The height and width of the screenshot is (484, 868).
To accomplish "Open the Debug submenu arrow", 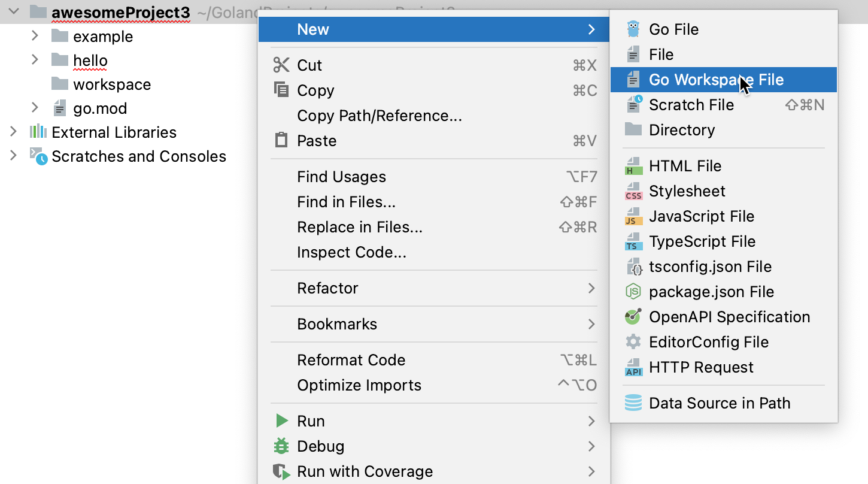I will 591,446.
